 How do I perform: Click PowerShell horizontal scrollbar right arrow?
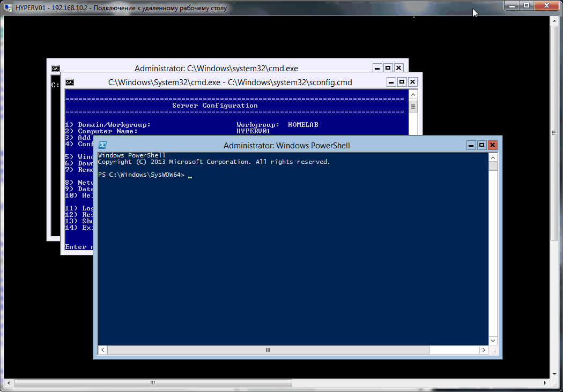tap(484, 350)
